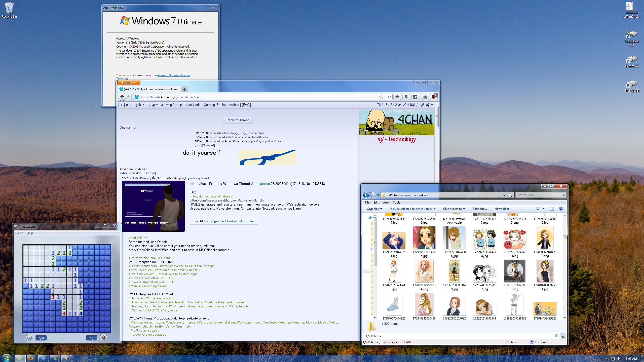This screenshot has width=644, height=362.
Task: Open the Game menu in Minesweeper
Action: 19,233
